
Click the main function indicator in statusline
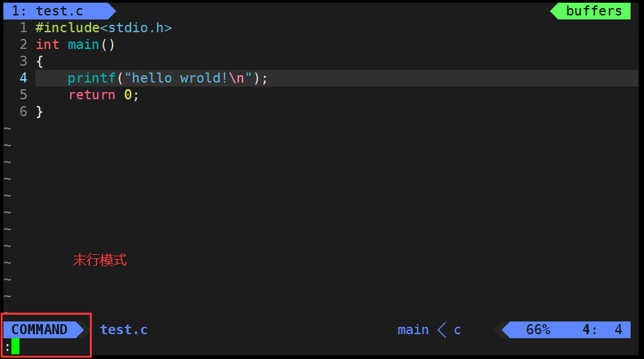coord(413,329)
